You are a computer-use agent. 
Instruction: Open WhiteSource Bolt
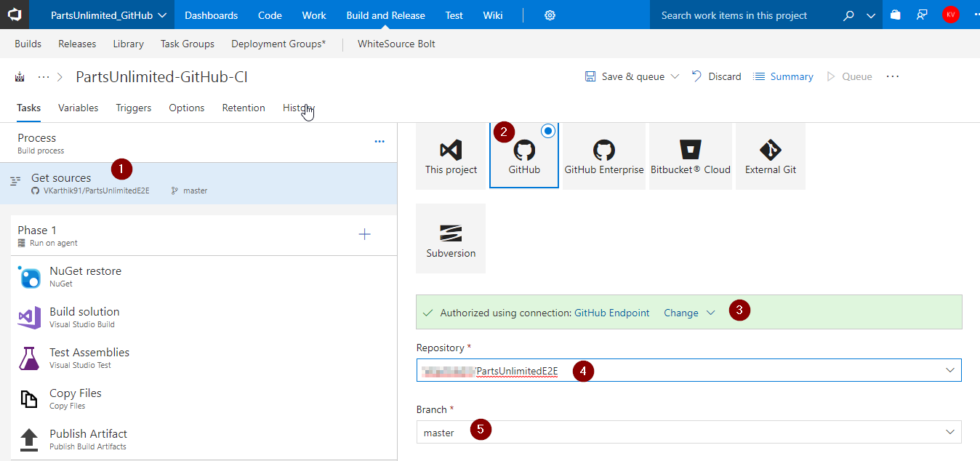pos(396,44)
